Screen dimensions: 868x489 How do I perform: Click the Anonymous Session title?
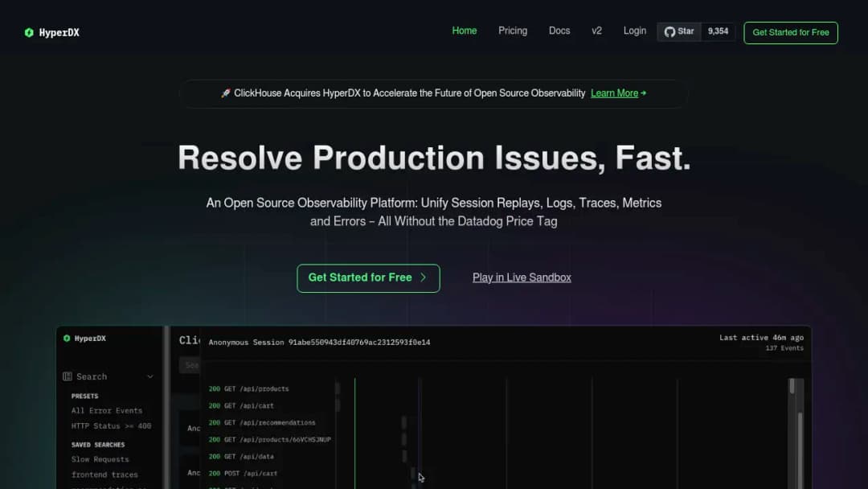(319, 343)
